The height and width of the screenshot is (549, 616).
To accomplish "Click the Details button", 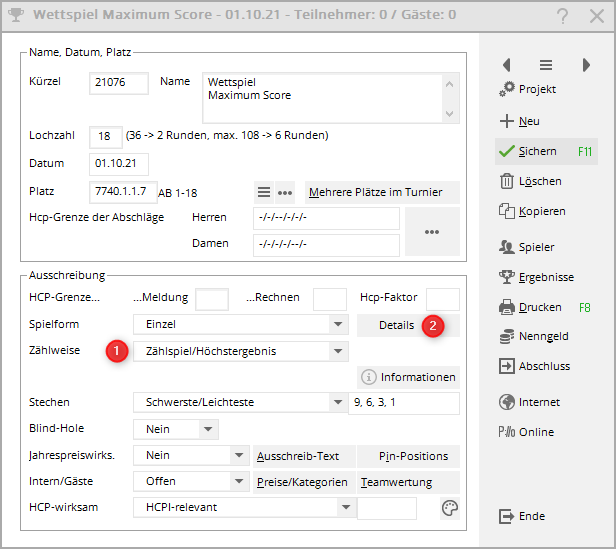I will [x=396, y=325].
